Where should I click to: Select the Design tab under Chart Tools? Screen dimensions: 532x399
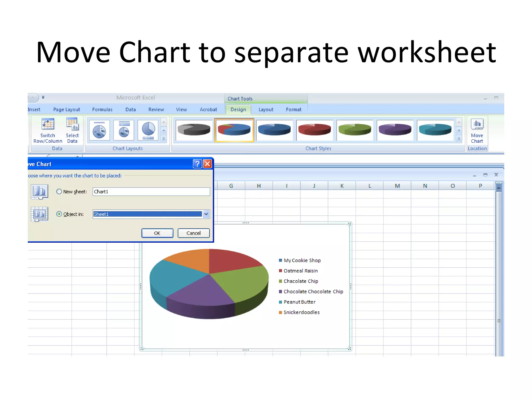pyautogui.click(x=238, y=110)
